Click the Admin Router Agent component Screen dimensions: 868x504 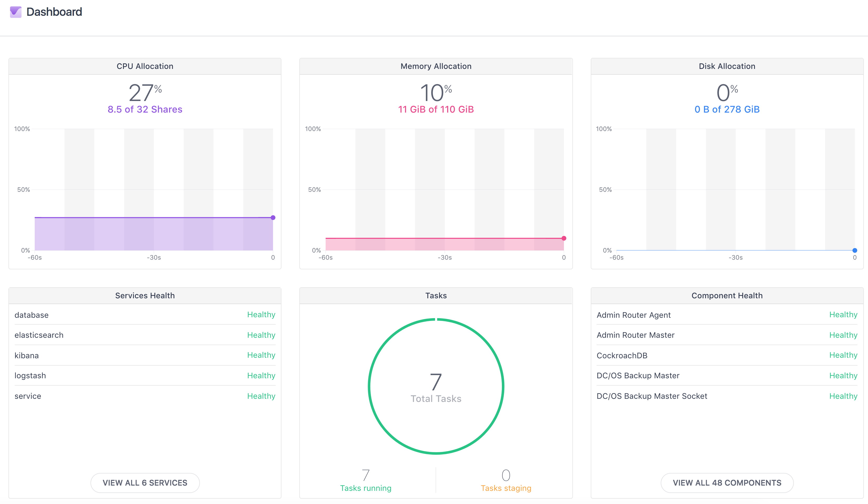pos(633,315)
